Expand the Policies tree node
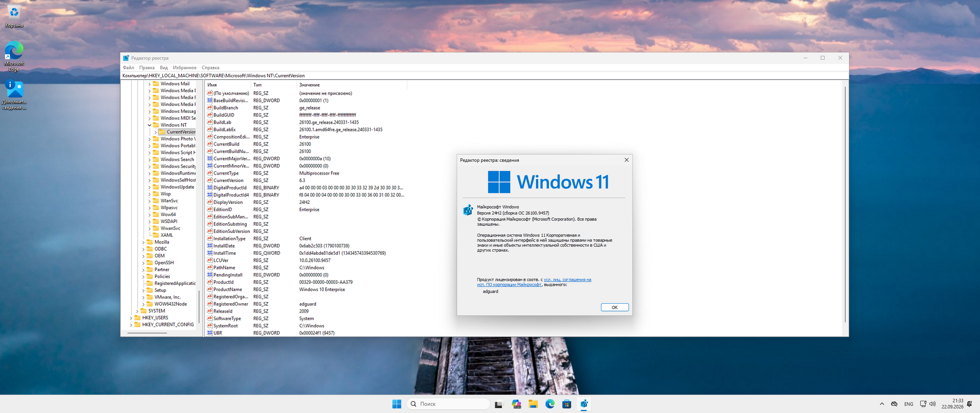This screenshot has width=980, height=413. click(x=143, y=276)
